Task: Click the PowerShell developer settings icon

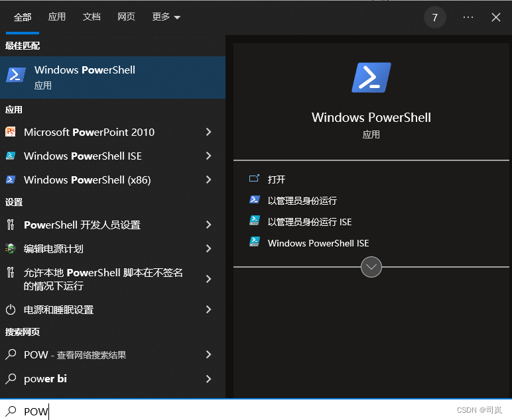Action: 11,225
